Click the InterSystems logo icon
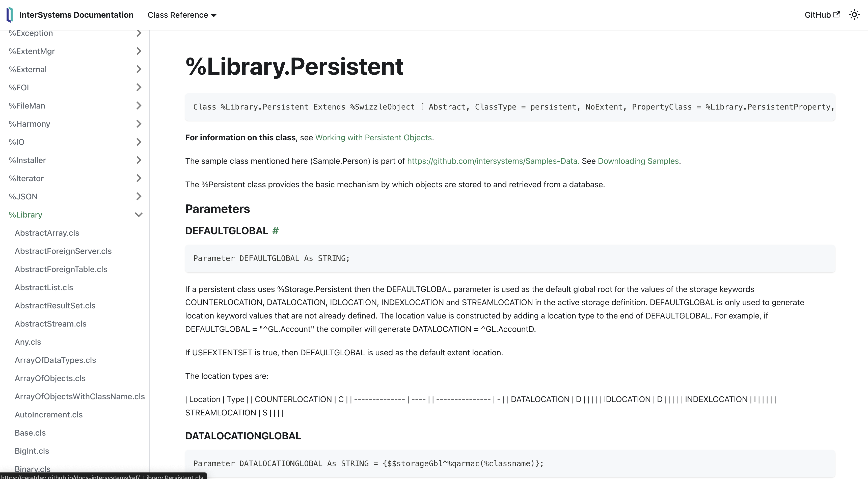868x479 pixels. [x=10, y=15]
